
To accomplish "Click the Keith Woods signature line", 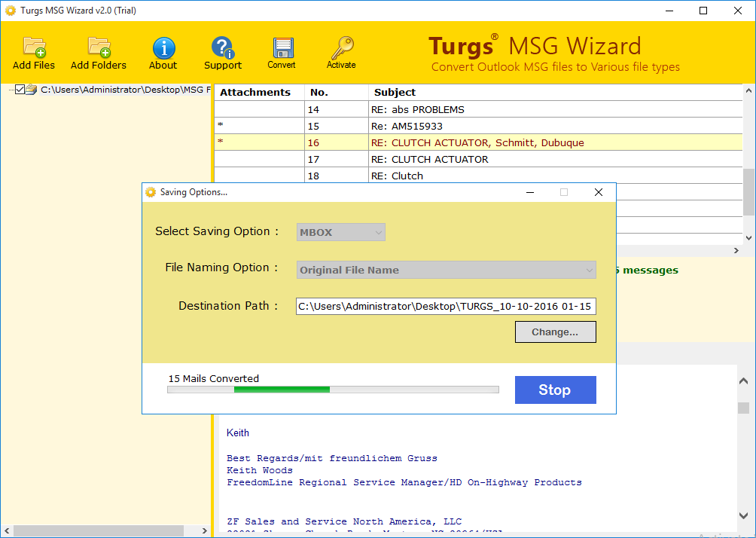I will click(260, 470).
